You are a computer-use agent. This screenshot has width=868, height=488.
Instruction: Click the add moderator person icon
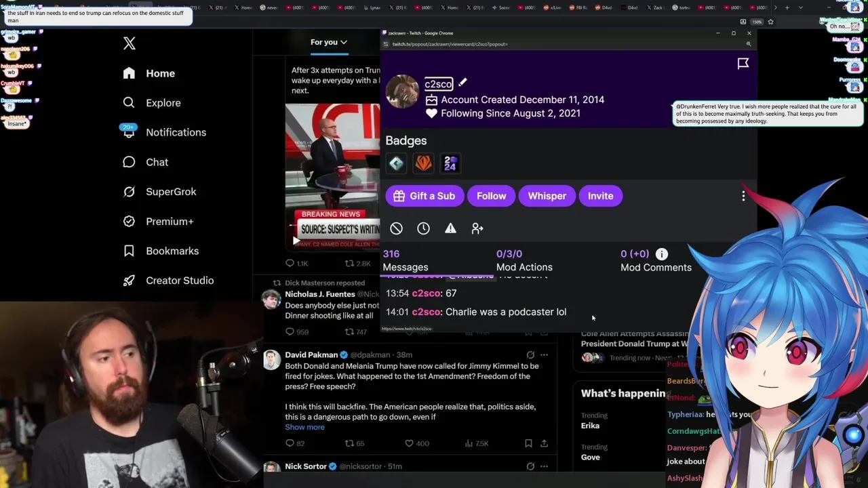point(477,228)
